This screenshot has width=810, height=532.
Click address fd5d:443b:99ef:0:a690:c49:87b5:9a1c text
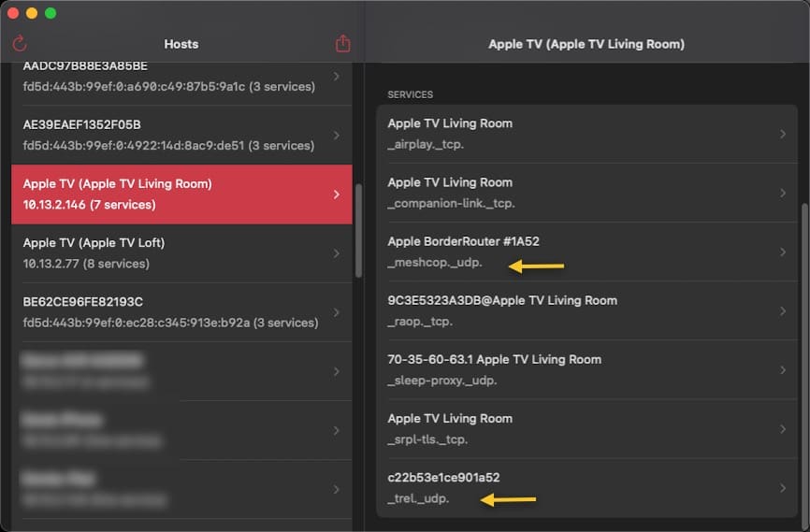click(x=134, y=87)
